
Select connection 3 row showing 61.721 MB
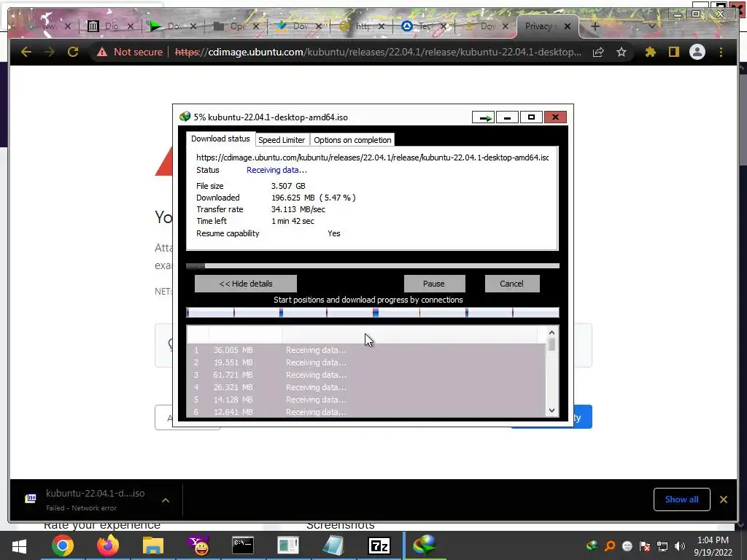click(x=366, y=375)
